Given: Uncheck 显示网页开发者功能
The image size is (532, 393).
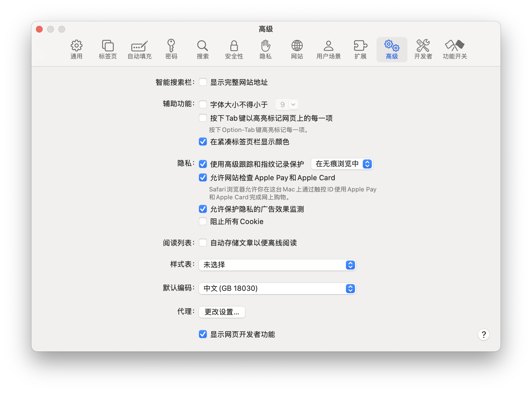Looking at the screenshot, I should (x=203, y=334).
